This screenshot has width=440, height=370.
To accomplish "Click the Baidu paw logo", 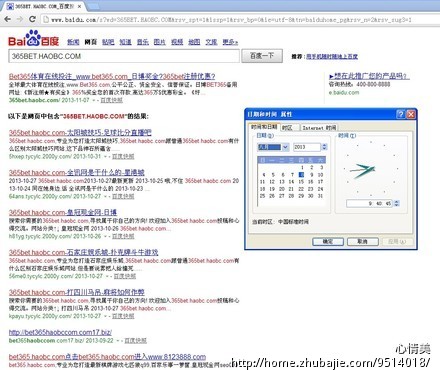I will pos(33,38).
